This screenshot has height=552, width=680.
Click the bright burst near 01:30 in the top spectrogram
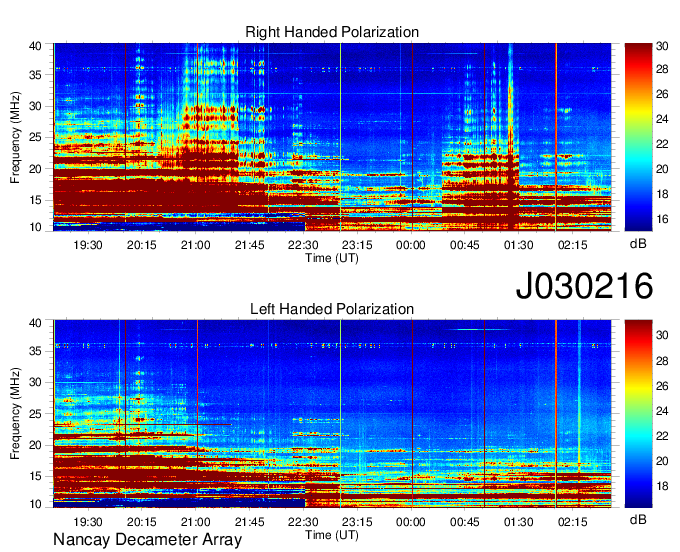(511, 137)
